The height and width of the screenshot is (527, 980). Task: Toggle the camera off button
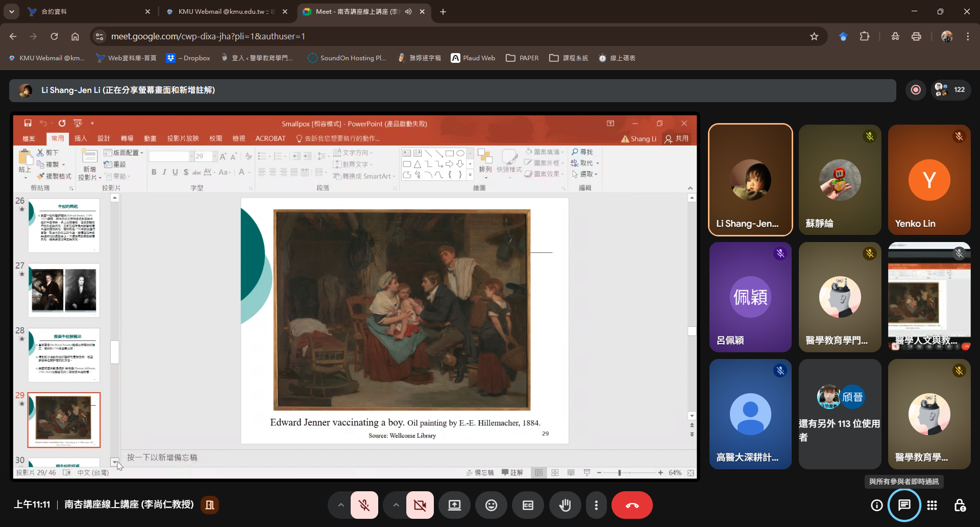click(420, 505)
